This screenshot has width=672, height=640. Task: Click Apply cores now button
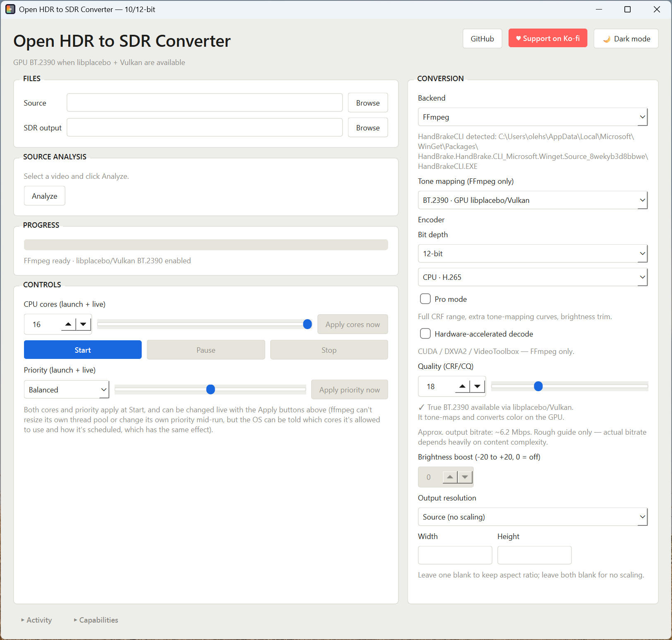click(353, 324)
